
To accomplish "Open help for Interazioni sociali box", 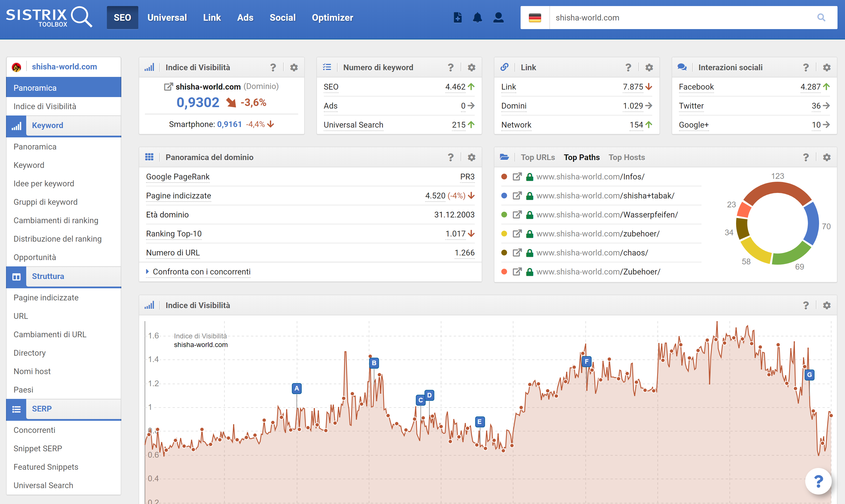I will click(x=806, y=68).
